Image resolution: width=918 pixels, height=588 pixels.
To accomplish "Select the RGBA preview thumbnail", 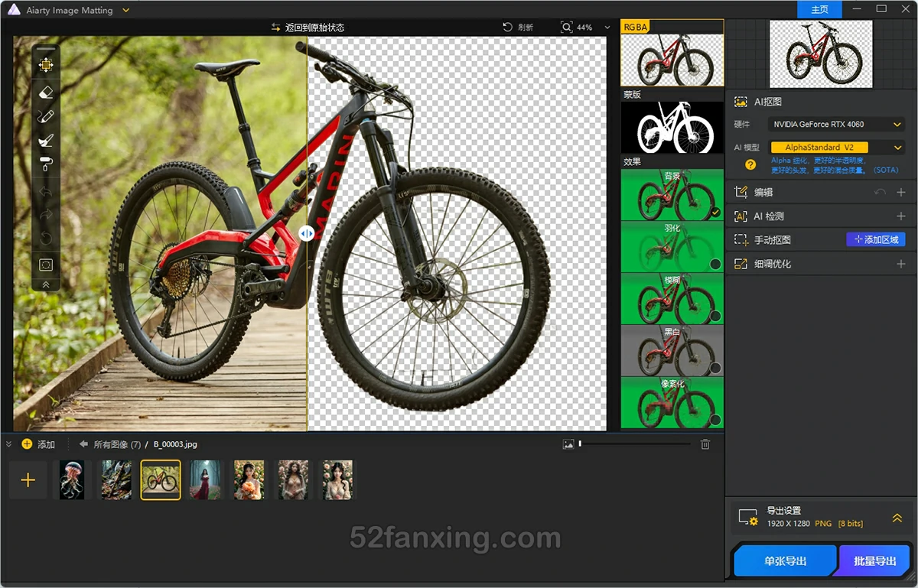I will 672,59.
